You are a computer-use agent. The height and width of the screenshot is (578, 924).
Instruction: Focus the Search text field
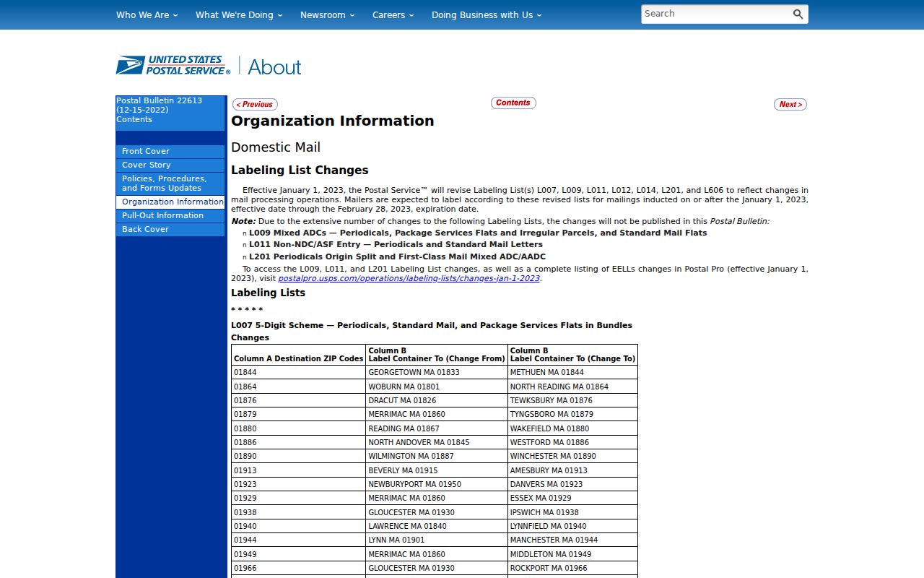click(x=715, y=14)
